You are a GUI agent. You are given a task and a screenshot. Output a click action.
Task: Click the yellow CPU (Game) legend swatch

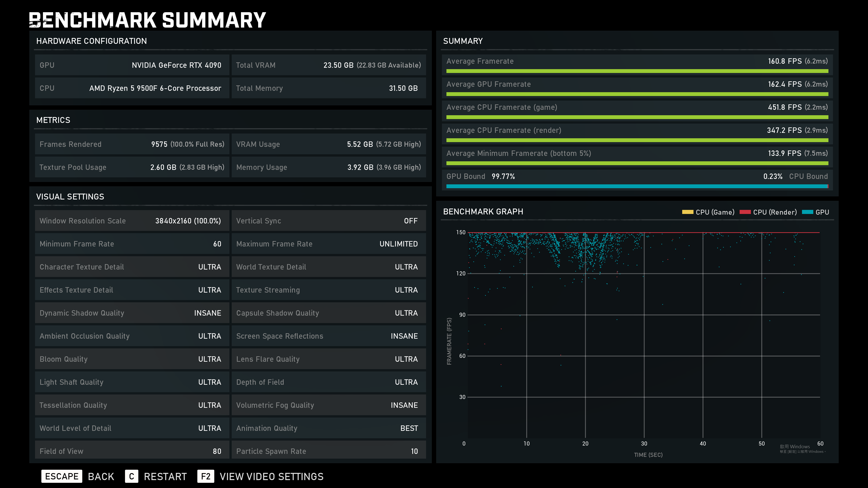click(x=687, y=212)
